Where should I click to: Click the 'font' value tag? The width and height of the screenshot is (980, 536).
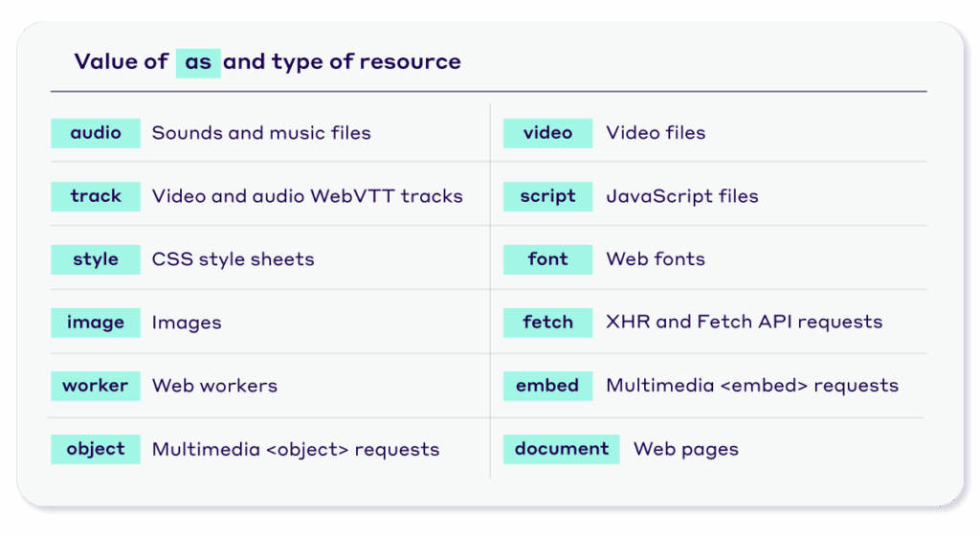(x=548, y=259)
